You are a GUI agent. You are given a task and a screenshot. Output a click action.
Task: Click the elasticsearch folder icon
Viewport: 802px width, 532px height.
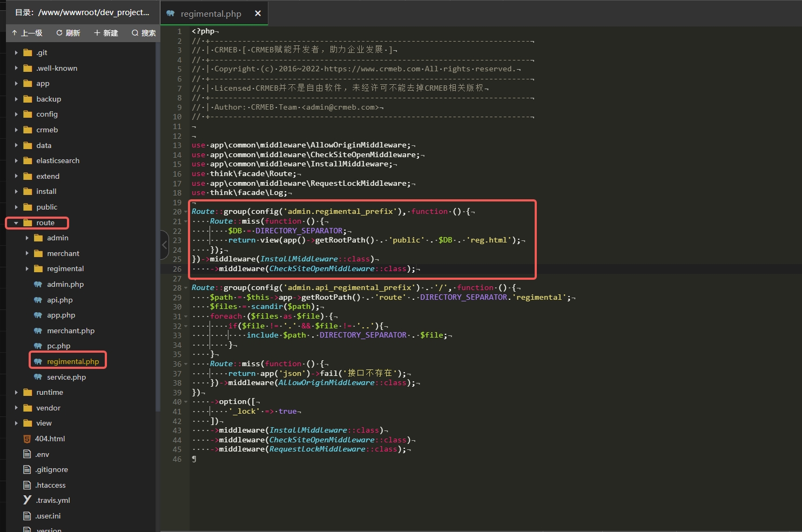(x=28, y=160)
